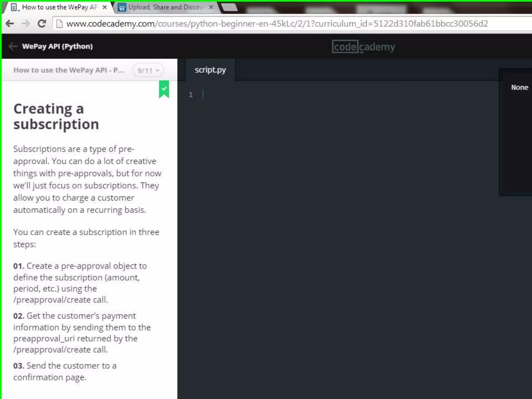Image resolution: width=532 pixels, height=399 pixels.
Task: Click favicon on the Upload tab
Action: point(122,7)
